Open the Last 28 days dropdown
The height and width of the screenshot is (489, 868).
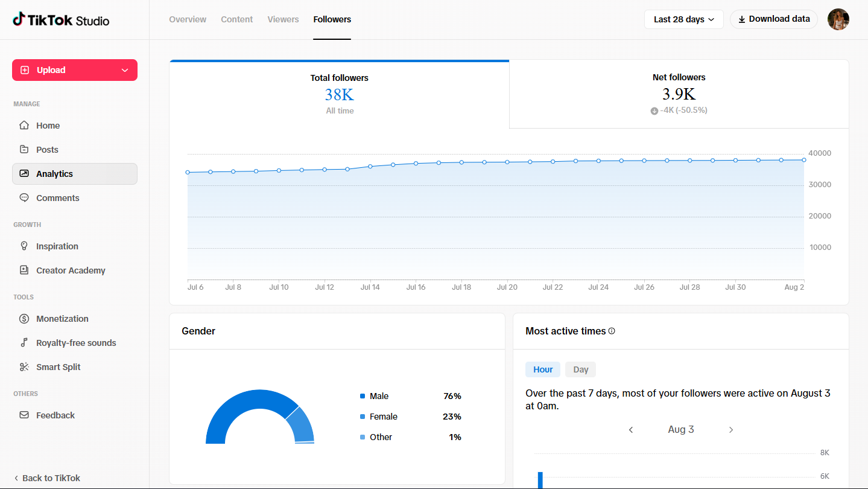tap(684, 19)
